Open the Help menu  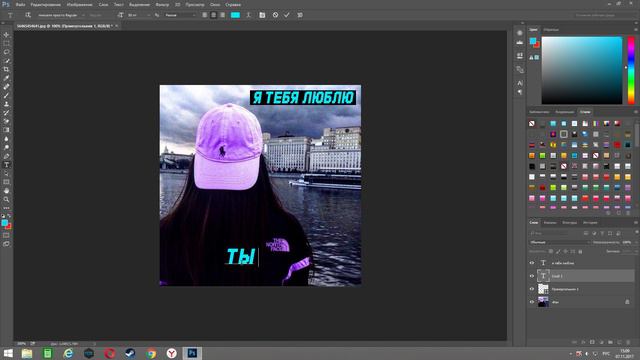pos(233,4)
